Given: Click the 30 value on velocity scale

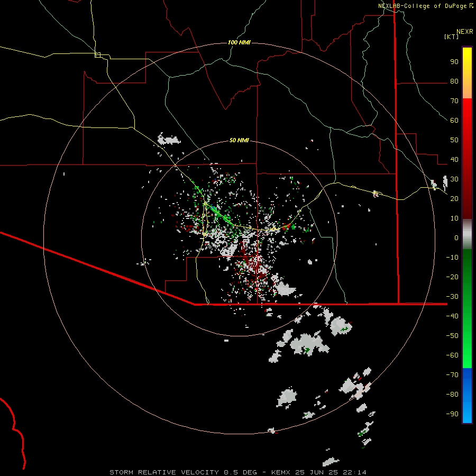Looking at the screenshot, I should pyautogui.click(x=454, y=179).
